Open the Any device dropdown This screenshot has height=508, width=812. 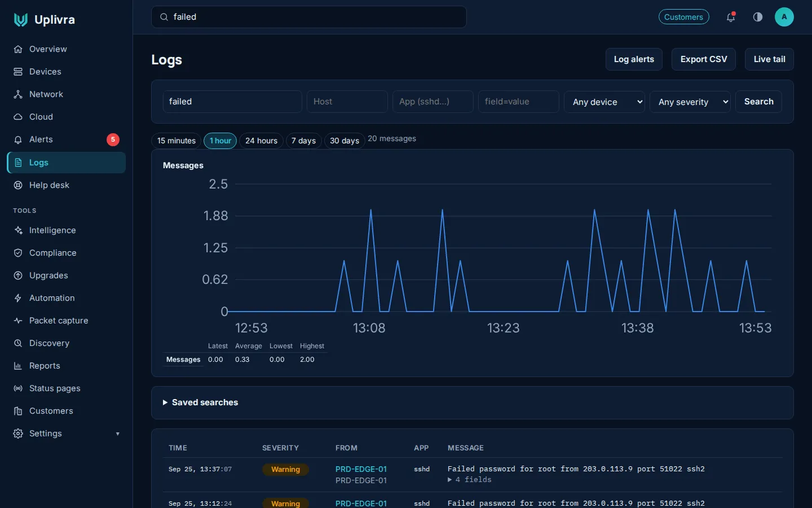tap(604, 102)
